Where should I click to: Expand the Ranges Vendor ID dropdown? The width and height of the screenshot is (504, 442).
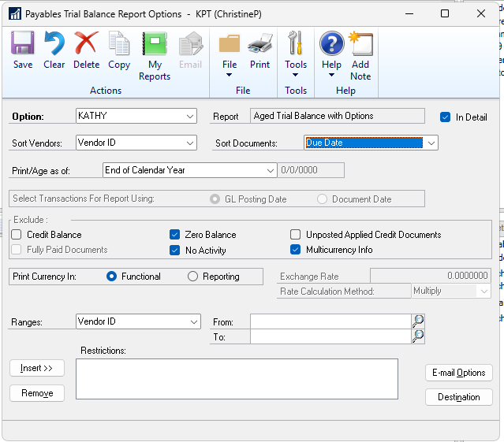coord(194,322)
